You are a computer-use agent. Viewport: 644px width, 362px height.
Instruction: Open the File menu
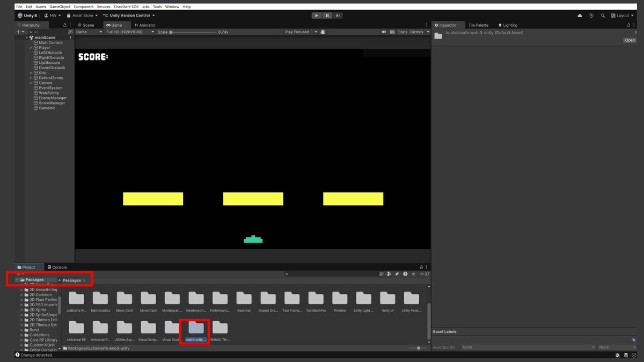click(19, 6)
